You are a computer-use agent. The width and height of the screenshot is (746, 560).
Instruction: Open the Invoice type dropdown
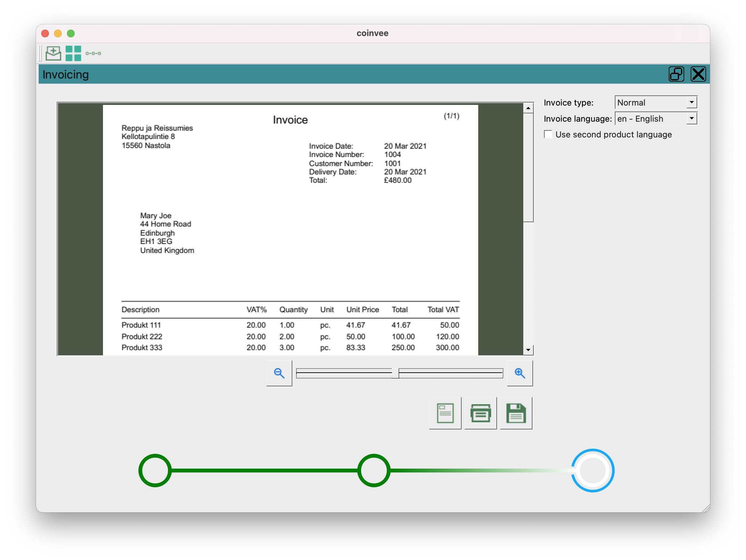pos(651,103)
